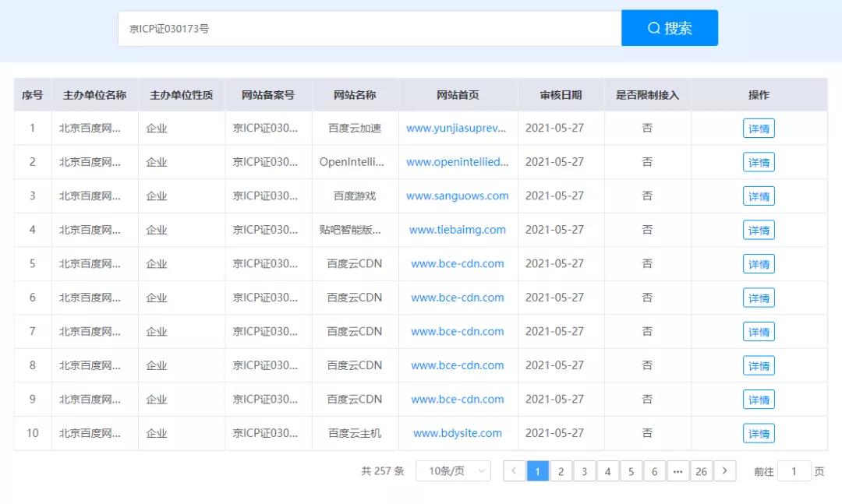Open the 10条/页 page size dropdown
842x504 pixels.
tap(453, 471)
